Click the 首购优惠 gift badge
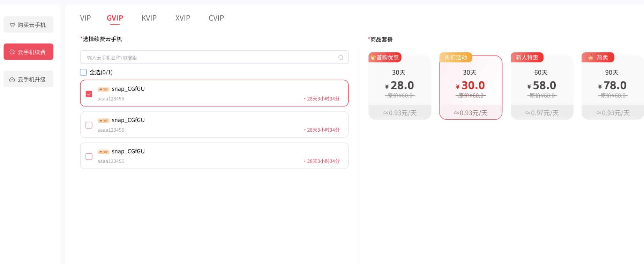Viewport: 644px width, 264px height. click(385, 57)
